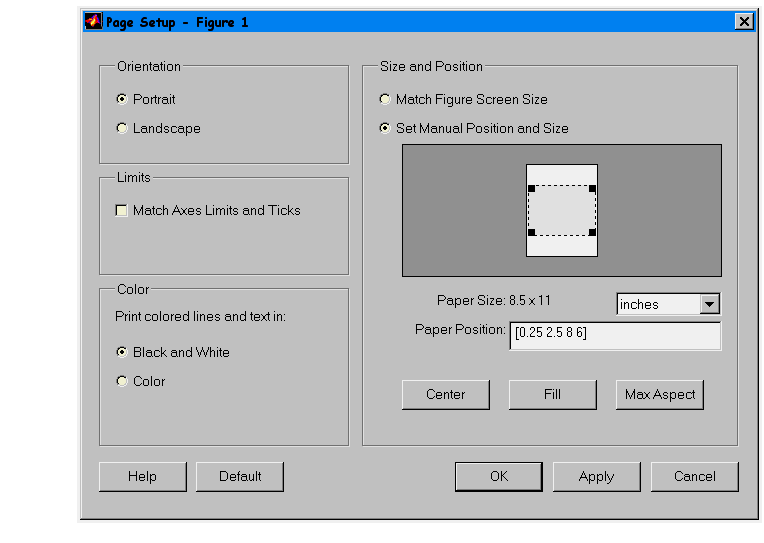Choose Color printing option
Viewport: 764px width, 543px height.
coord(122,381)
